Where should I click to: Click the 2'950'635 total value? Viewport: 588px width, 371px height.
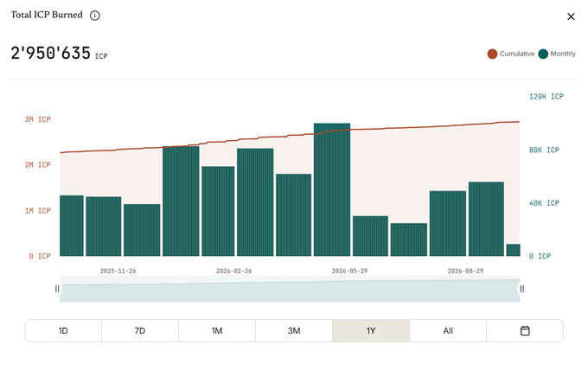click(51, 53)
